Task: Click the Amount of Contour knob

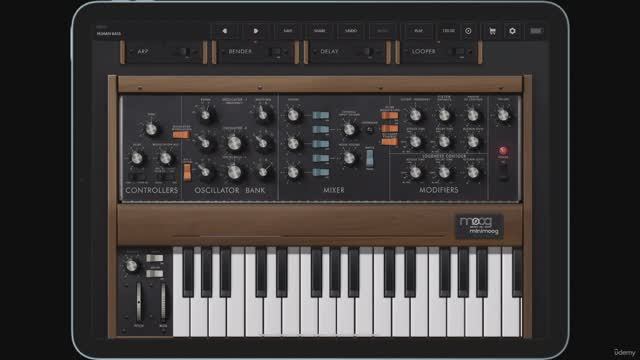Action: coord(473,115)
